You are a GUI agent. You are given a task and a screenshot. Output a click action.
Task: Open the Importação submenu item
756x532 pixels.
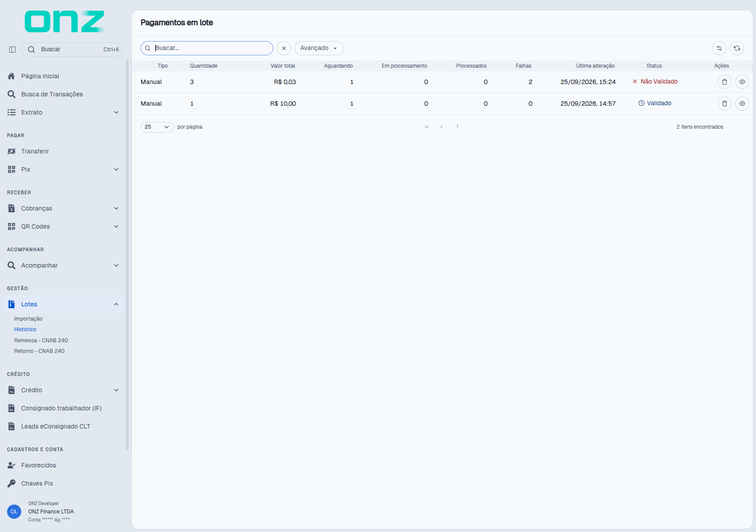28,319
